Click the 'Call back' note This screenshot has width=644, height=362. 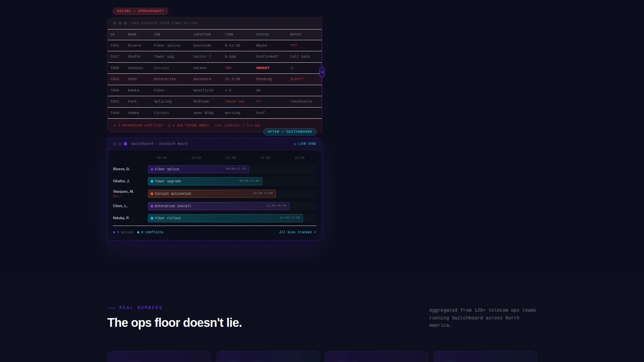(300, 57)
